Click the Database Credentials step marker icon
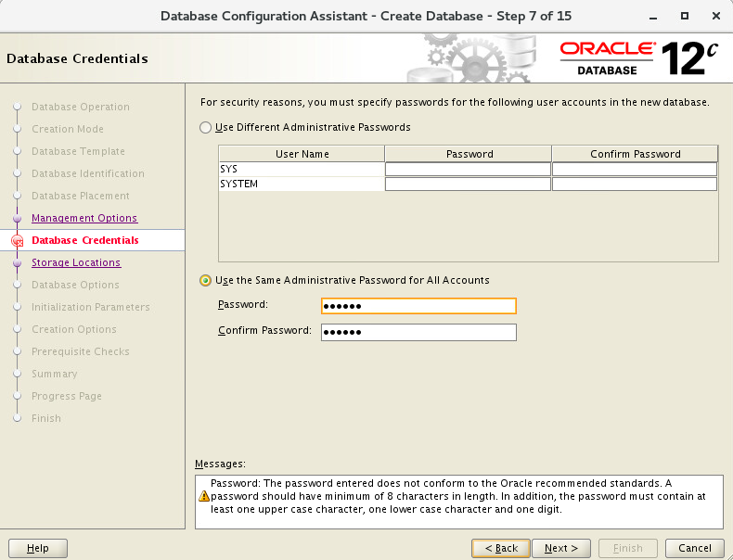The image size is (733, 560). pyautogui.click(x=18, y=240)
